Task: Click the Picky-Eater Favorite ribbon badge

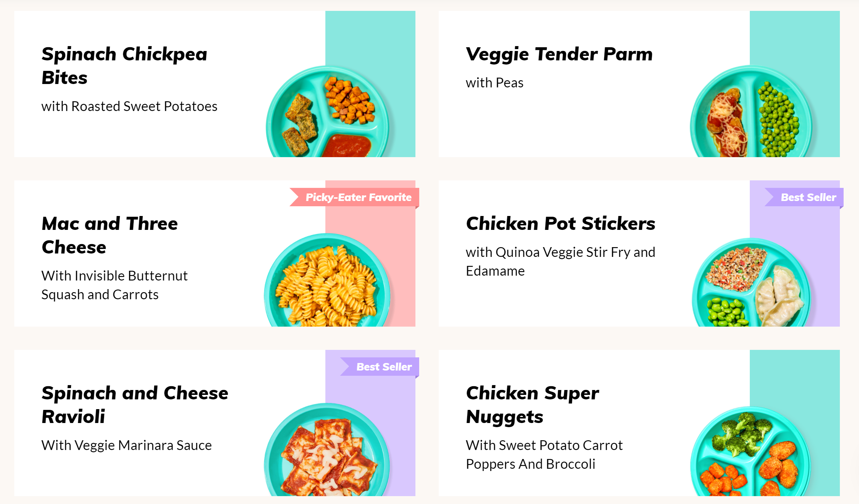Action: [x=354, y=197]
